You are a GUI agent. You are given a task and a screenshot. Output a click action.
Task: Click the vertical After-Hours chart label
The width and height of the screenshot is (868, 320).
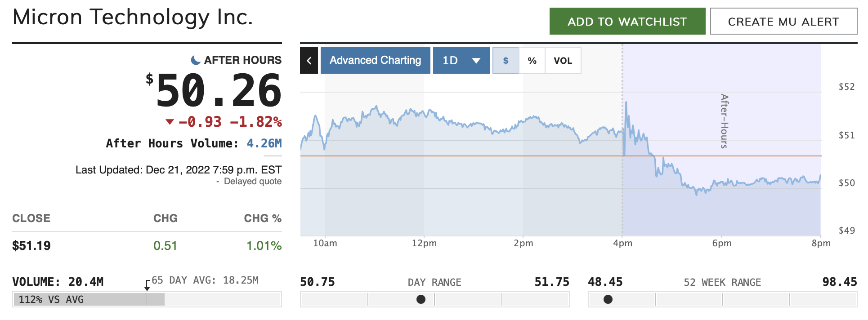[724, 121]
